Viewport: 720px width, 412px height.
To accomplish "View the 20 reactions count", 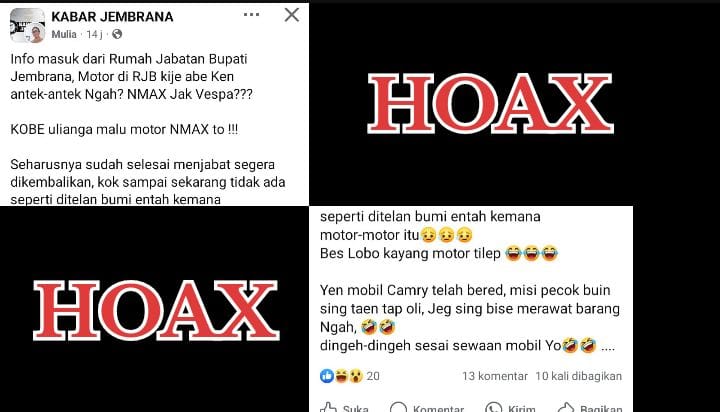I will point(373,376).
